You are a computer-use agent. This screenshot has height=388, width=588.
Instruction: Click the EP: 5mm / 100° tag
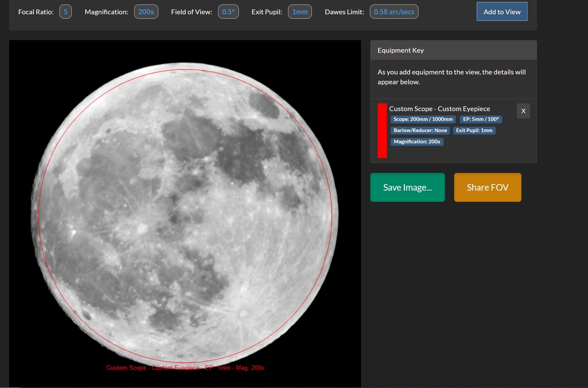pos(481,119)
